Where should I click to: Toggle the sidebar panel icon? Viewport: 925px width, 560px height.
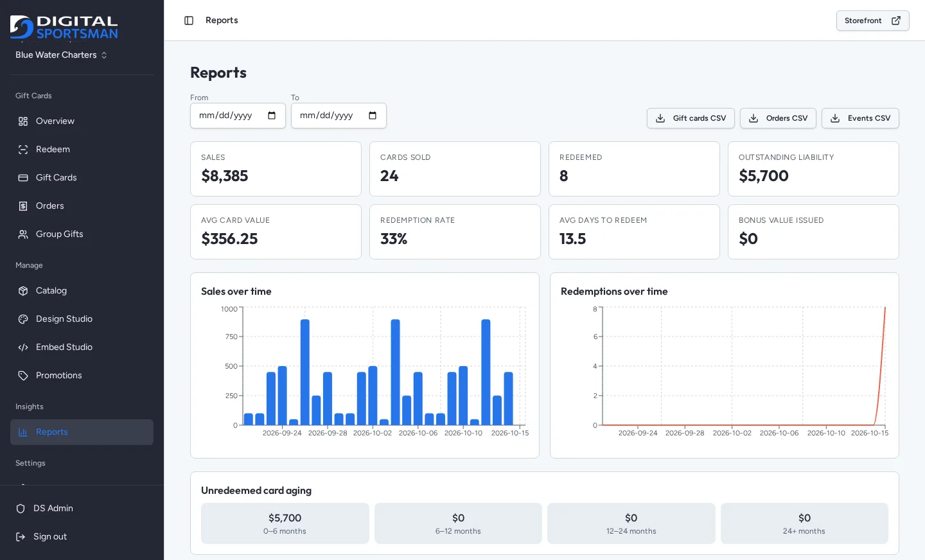point(189,21)
